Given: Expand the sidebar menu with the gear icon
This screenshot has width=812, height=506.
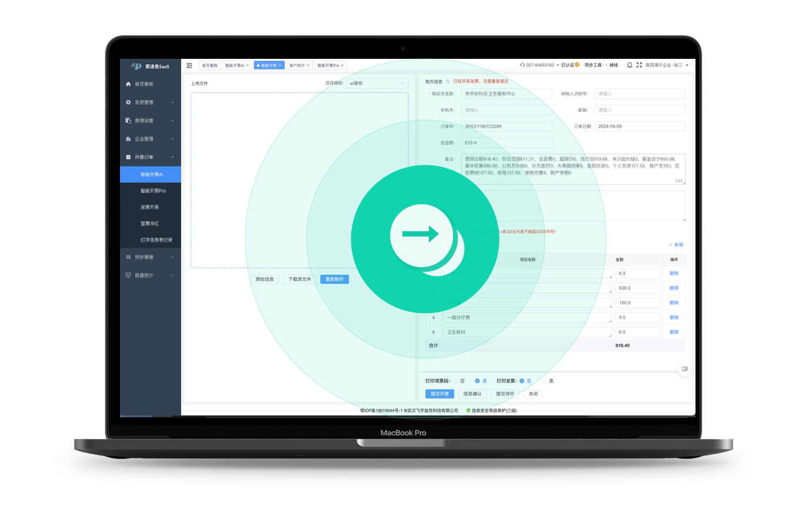Looking at the screenshot, I should 150,102.
